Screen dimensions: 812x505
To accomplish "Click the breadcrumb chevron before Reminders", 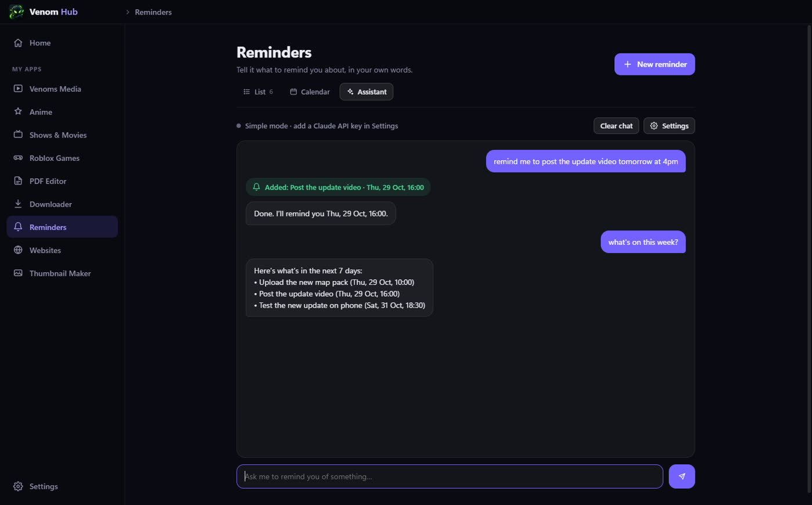I will 128,12.
